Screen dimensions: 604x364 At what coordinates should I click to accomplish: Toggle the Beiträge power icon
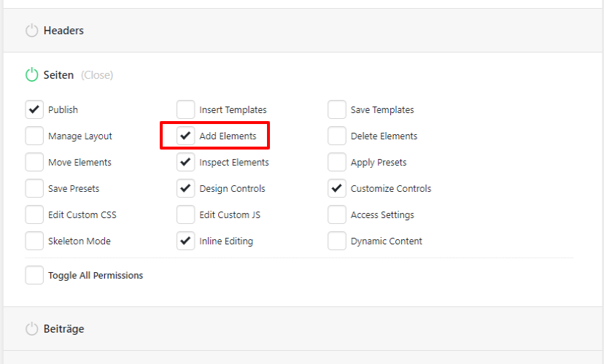click(31, 329)
